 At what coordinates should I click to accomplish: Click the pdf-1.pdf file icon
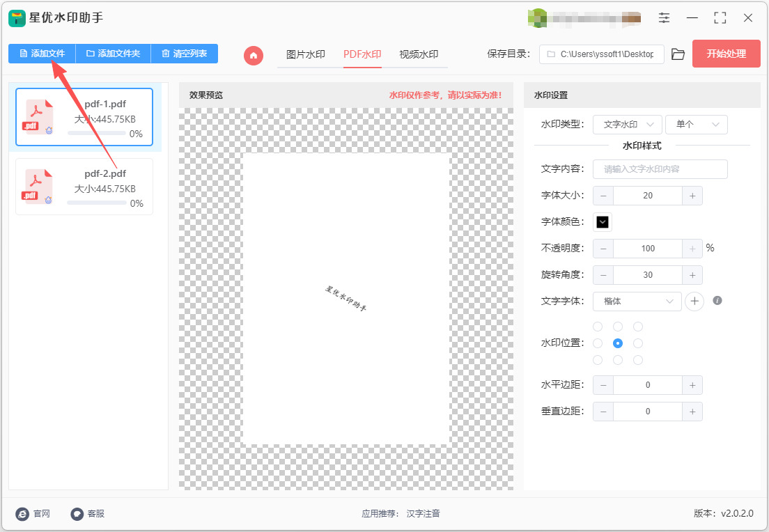pos(39,116)
